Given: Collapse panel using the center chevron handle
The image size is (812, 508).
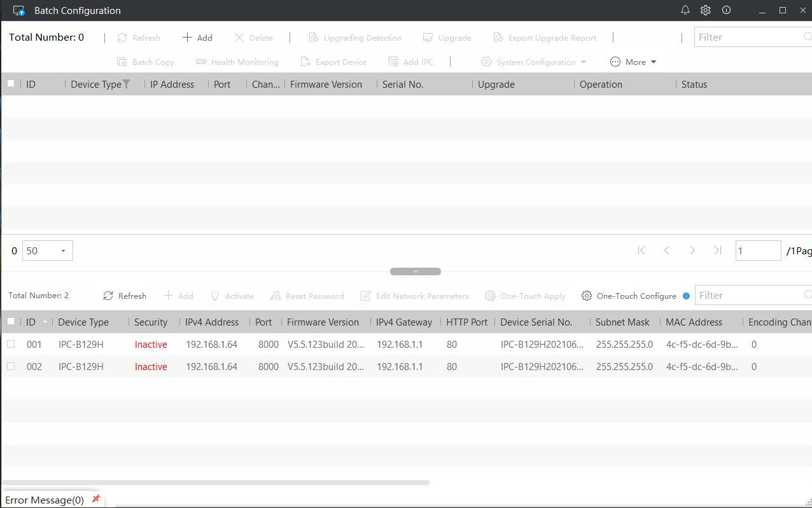Looking at the screenshot, I should pos(415,271).
